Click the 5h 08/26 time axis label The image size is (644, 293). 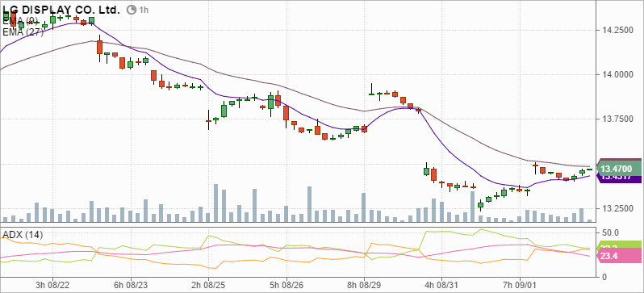[286, 284]
